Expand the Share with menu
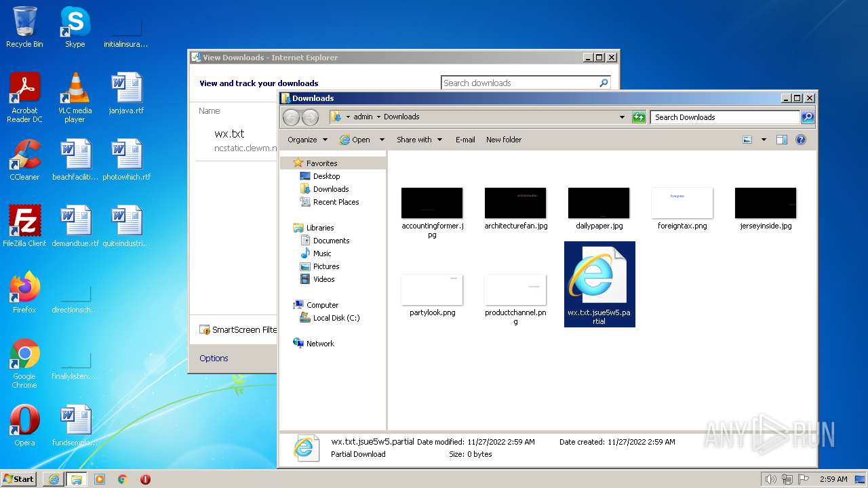The height and width of the screenshot is (488, 868). point(419,140)
